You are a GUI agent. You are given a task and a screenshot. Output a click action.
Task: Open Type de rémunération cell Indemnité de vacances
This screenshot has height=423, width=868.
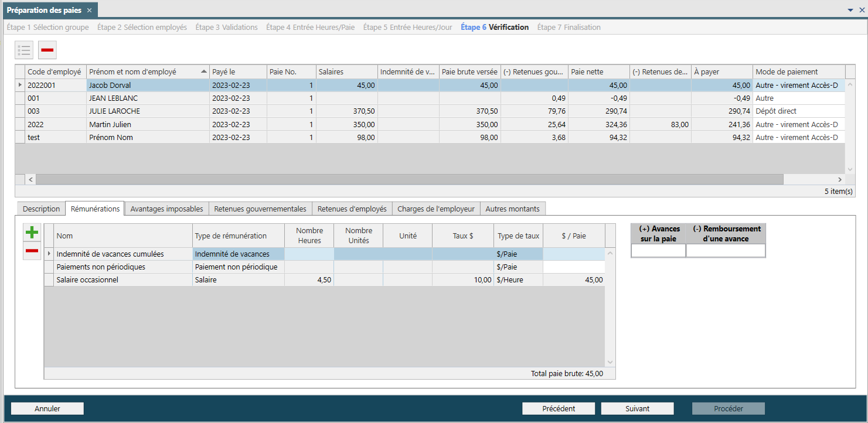click(239, 254)
